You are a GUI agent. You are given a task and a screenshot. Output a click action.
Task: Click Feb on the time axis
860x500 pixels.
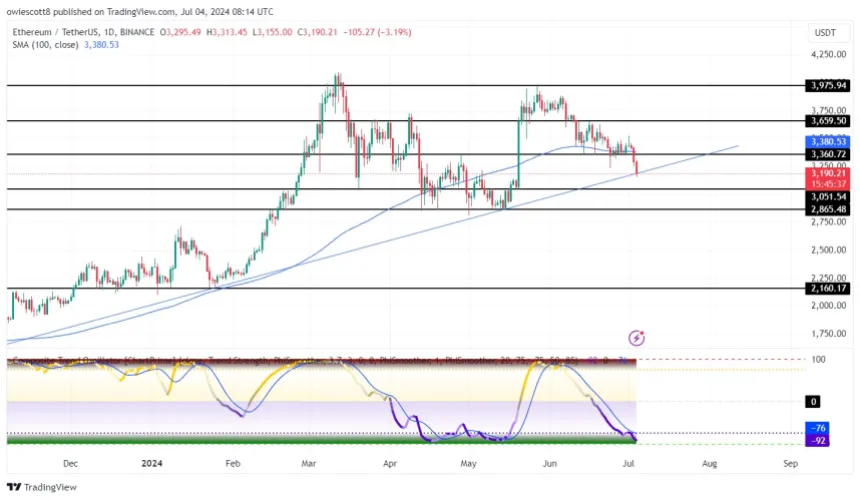coord(233,463)
